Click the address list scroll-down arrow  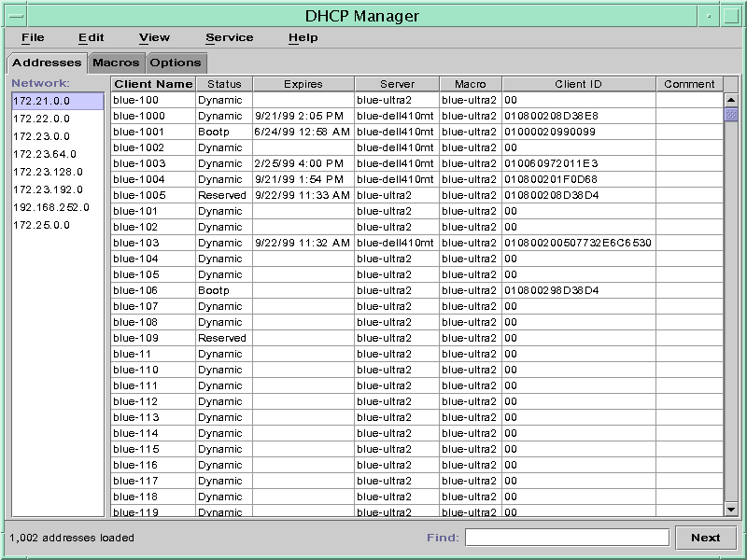731,510
